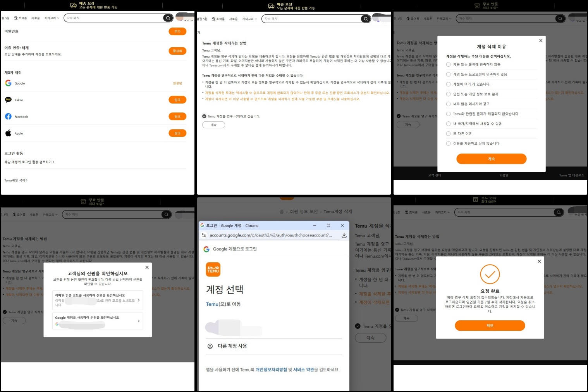
Task: Click 활성화 button for 이중 인증
Action: pos(177,51)
